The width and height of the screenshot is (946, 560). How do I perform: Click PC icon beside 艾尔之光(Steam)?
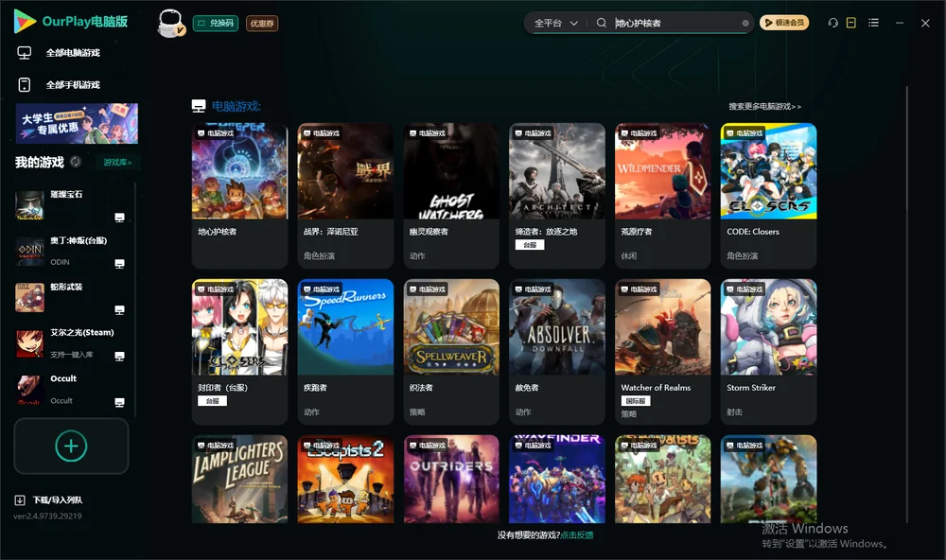pyautogui.click(x=119, y=356)
